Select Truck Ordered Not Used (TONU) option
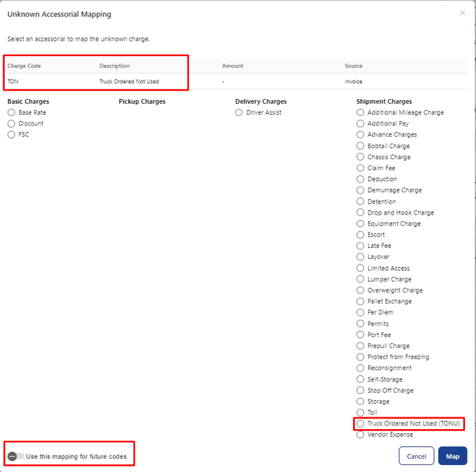The image size is (476, 472). 360,424
